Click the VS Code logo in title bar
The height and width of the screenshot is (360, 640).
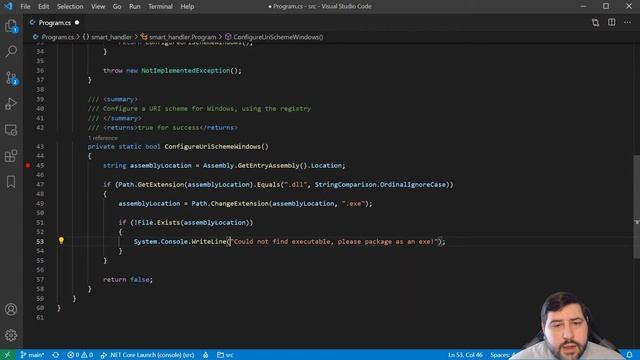[x=8, y=6]
